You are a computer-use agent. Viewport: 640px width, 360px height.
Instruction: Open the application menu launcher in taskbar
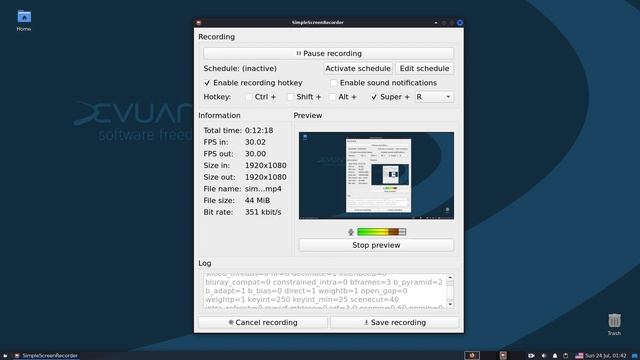tap(5, 356)
